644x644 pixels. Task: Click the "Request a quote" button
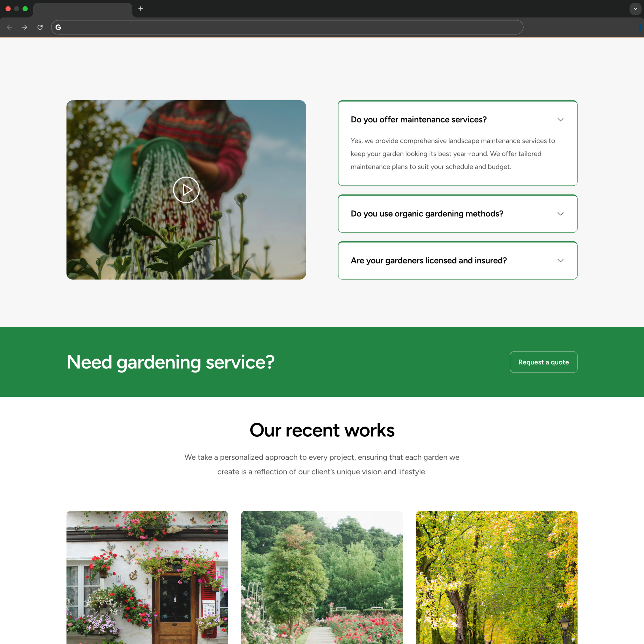tap(543, 362)
